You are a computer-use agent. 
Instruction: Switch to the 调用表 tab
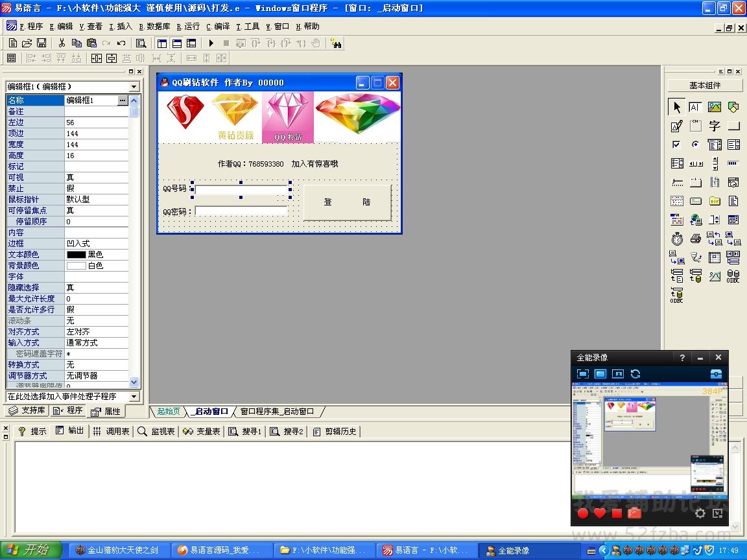(111, 432)
